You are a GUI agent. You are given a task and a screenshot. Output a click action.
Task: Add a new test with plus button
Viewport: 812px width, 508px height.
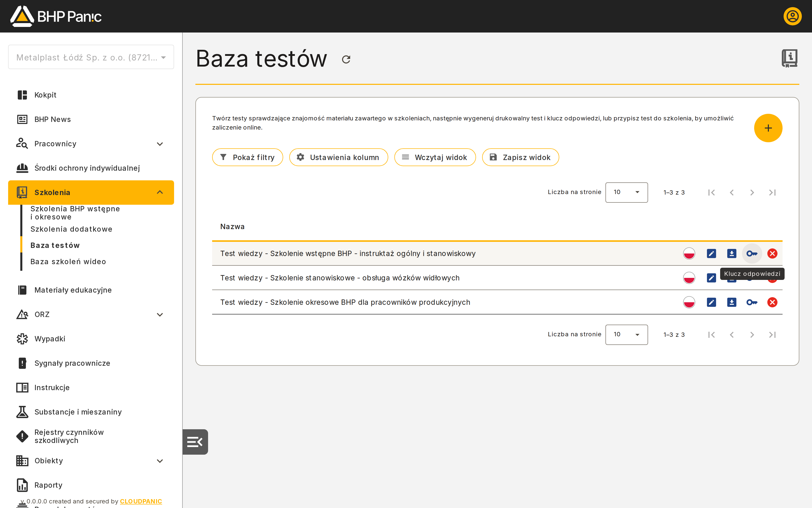[x=768, y=128]
